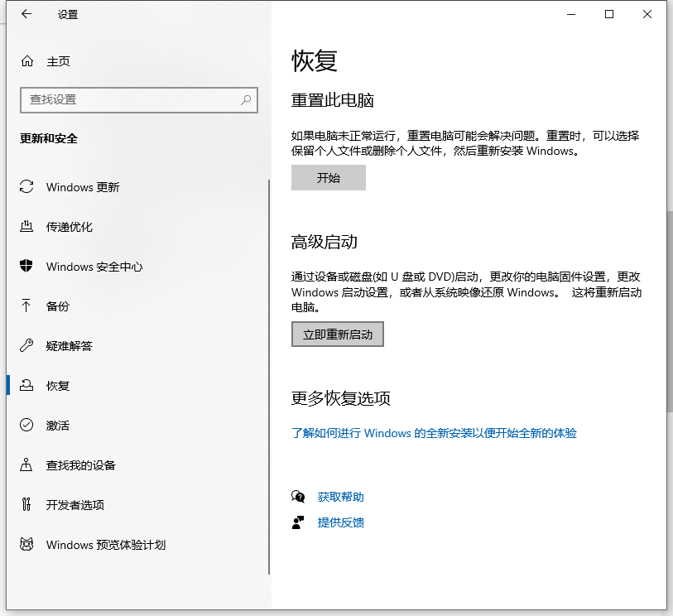
Task: Click the 获取帮助 link text
Action: pyautogui.click(x=342, y=496)
